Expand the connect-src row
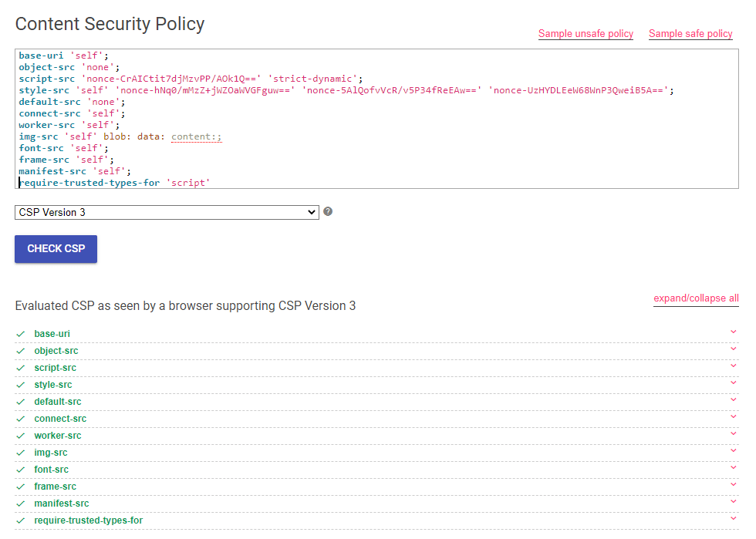Screen dimensions: 756x539 click(x=733, y=418)
